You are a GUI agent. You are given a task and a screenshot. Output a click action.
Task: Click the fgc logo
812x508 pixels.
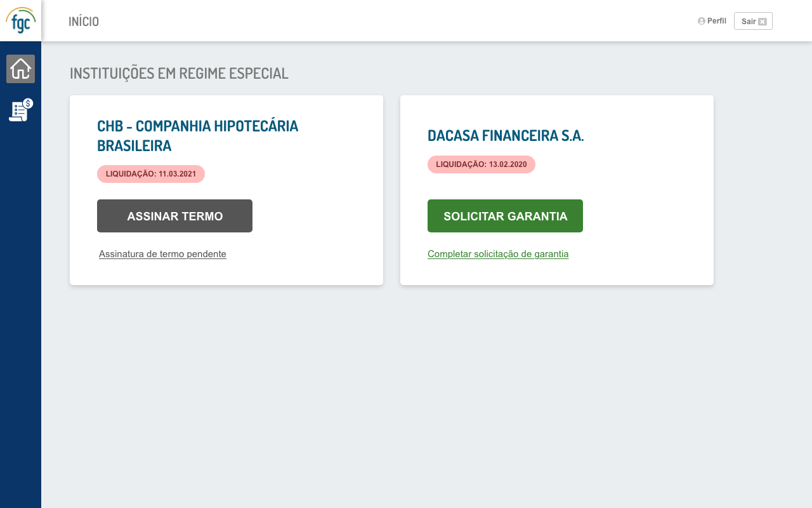[20, 20]
